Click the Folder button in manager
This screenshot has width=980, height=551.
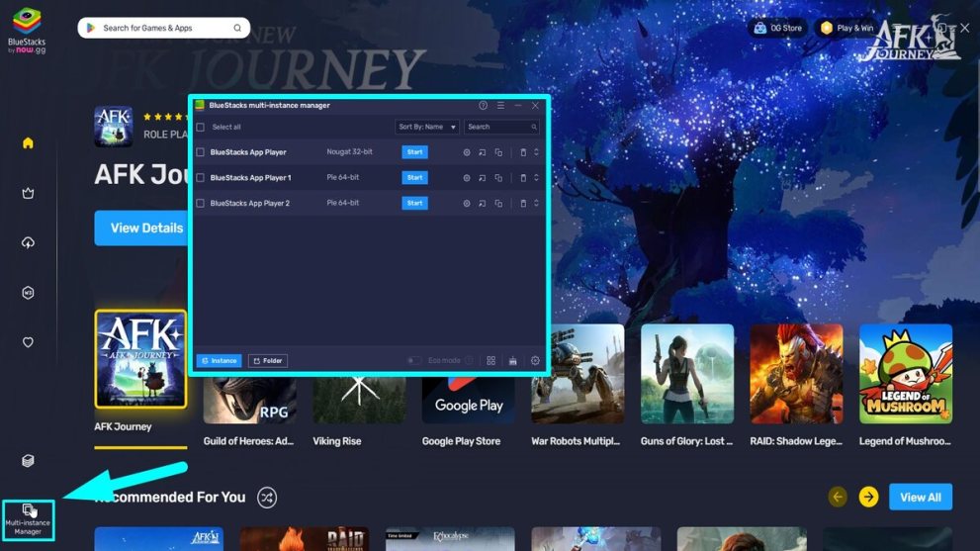click(268, 361)
